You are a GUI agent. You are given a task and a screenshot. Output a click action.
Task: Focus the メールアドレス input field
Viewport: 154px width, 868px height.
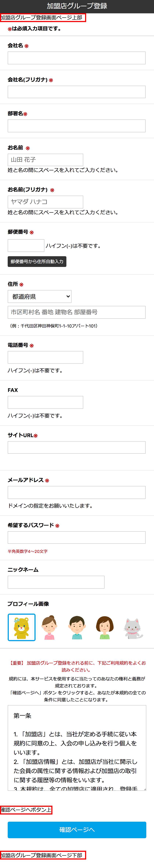77,492
